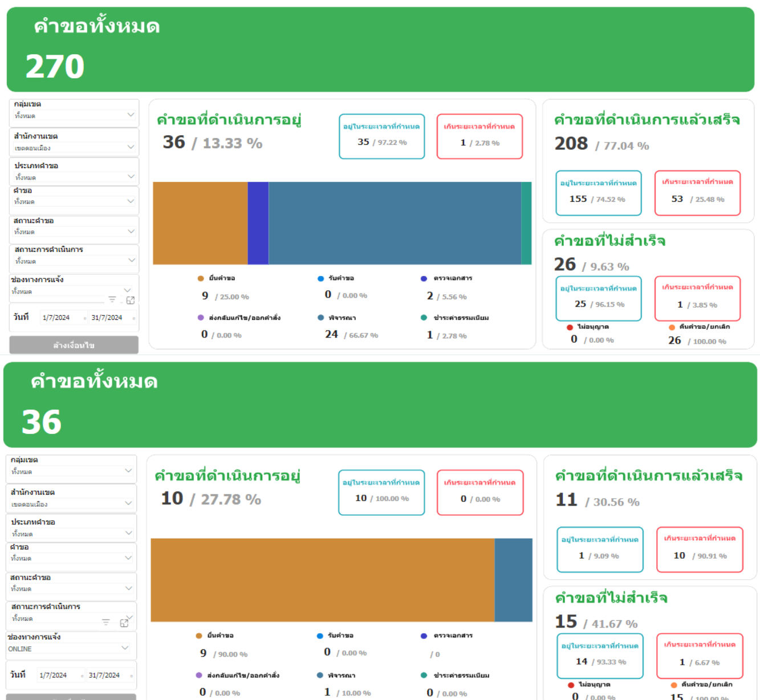This screenshot has height=700, width=760.
Task: Open สถานะคำขอ dropdown in the 36-request dashboard
Action: 128,588
